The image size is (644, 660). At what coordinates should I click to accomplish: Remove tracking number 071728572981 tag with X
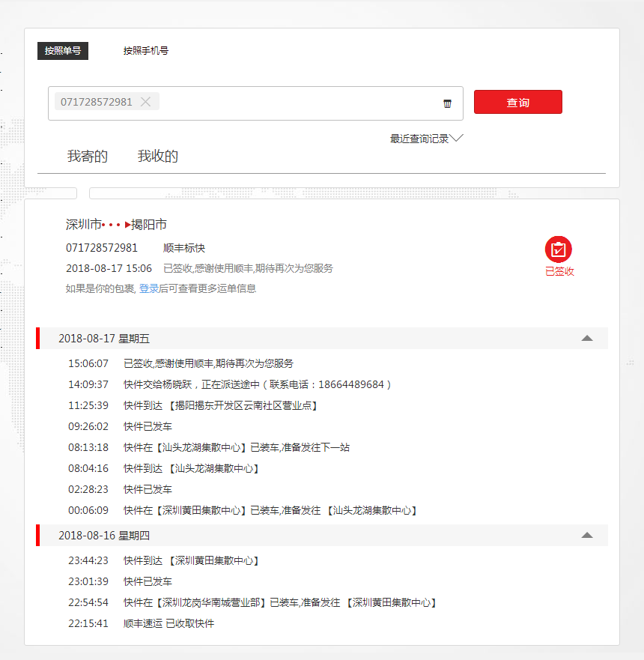(x=145, y=102)
